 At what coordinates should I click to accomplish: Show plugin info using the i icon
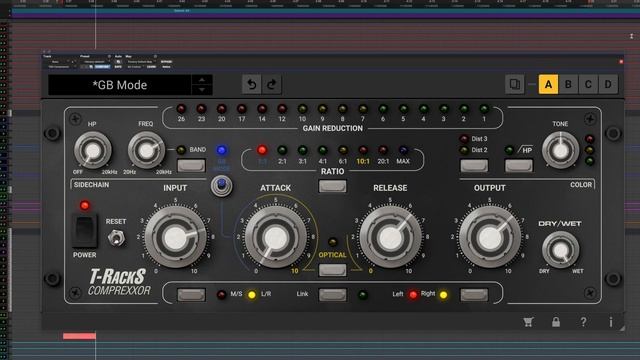611,322
